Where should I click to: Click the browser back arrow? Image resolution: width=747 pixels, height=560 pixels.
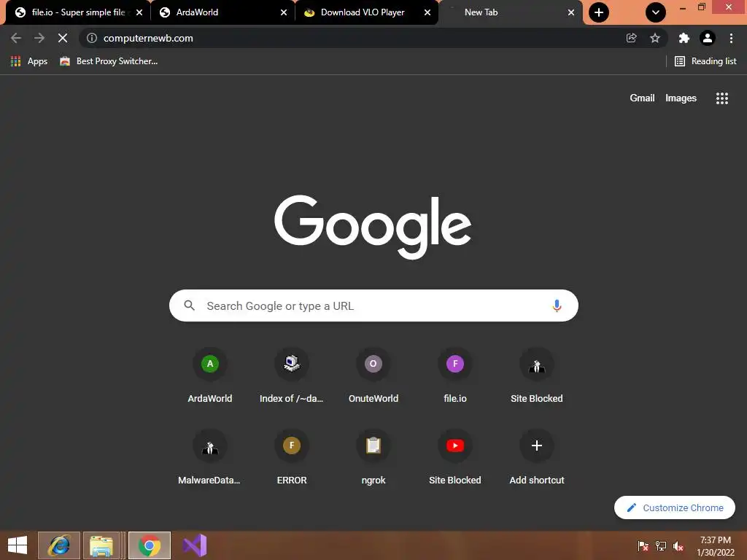[16, 38]
